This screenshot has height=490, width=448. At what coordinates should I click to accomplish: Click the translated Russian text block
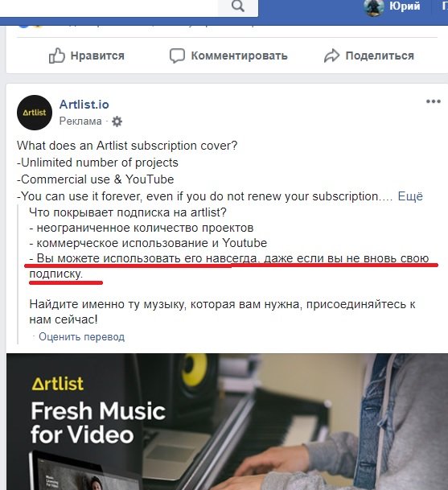pyautogui.click(x=229, y=266)
